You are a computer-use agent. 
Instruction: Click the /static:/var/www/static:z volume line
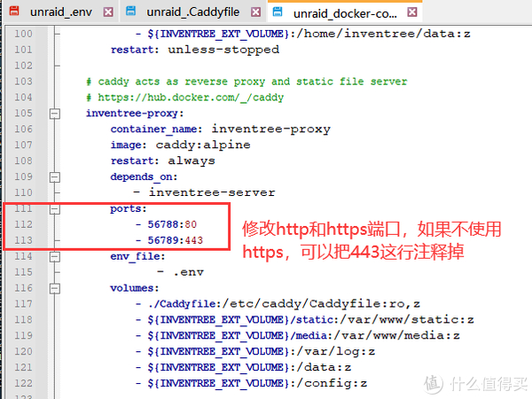pyautogui.click(x=305, y=320)
